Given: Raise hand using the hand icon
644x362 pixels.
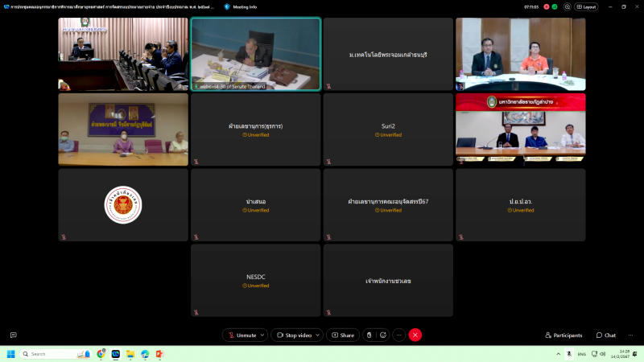Looking at the screenshot, I should [369, 335].
